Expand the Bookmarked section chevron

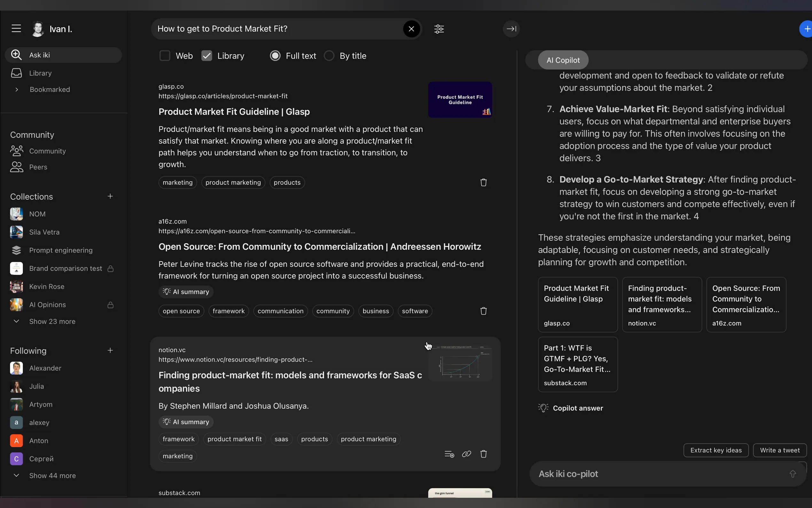pos(16,89)
